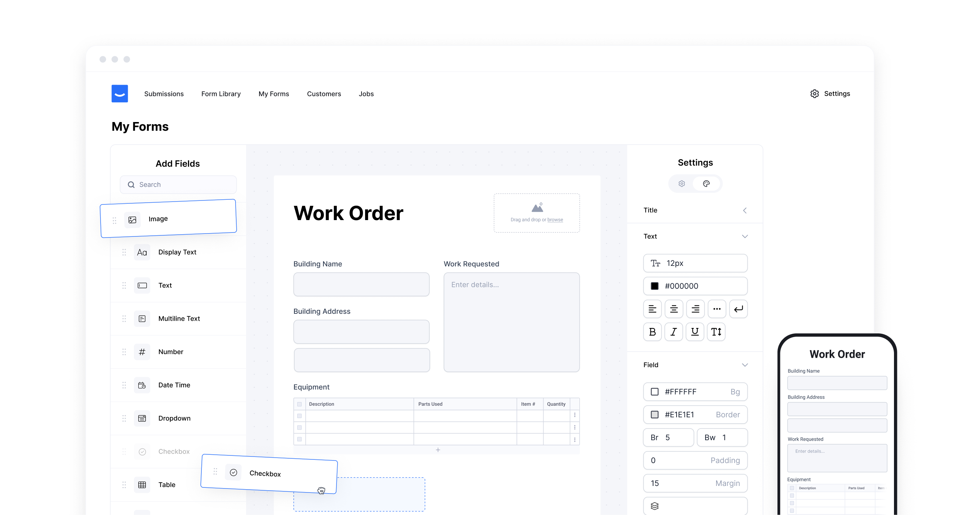Image resolution: width=980 pixels, height=515 pixels.
Task: Click the Multiline Text field icon
Action: 142,319
